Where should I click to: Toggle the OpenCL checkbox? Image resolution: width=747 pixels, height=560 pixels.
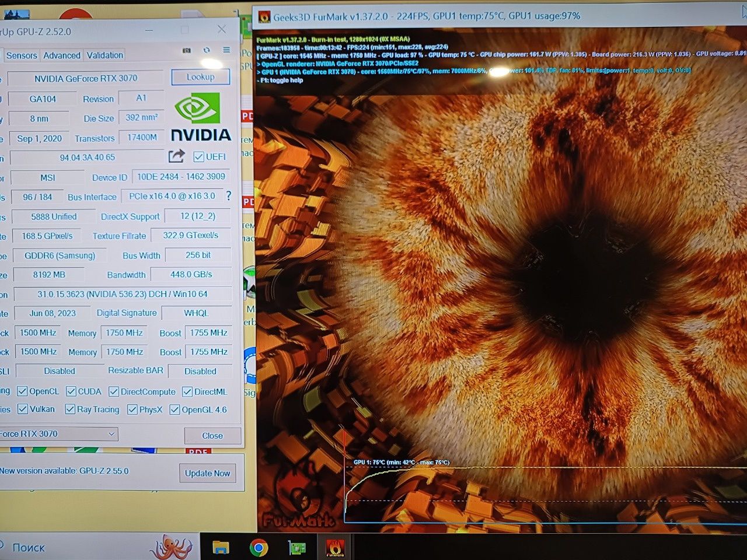click(22, 391)
